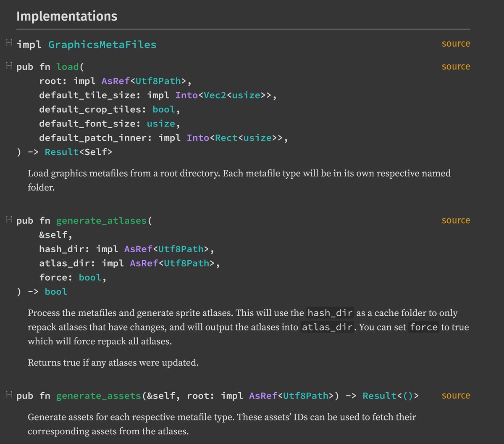Image resolution: width=504 pixels, height=444 pixels.
Task: Open source link for generate_atlases
Action: [456, 220]
